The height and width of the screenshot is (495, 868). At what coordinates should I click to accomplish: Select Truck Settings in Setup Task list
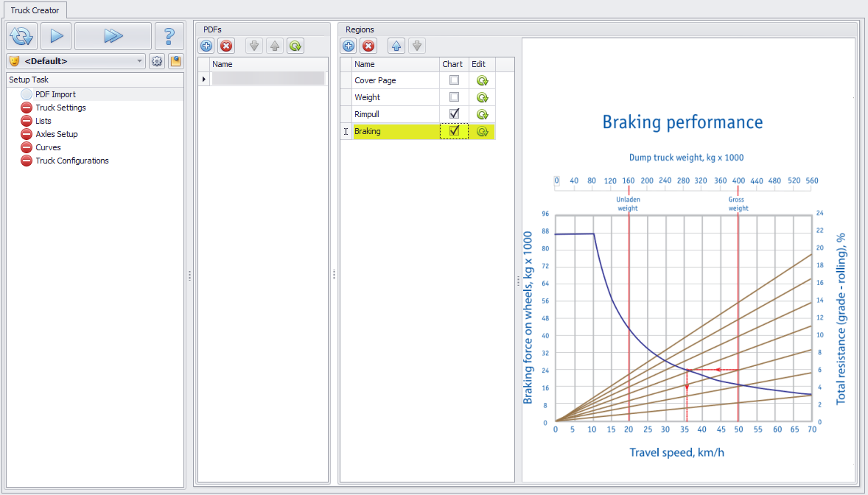[x=60, y=108]
